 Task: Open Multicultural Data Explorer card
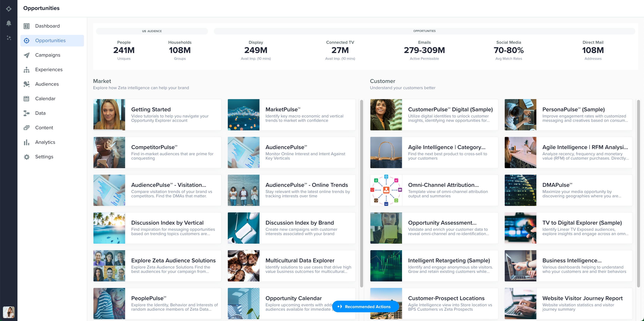[x=291, y=266]
